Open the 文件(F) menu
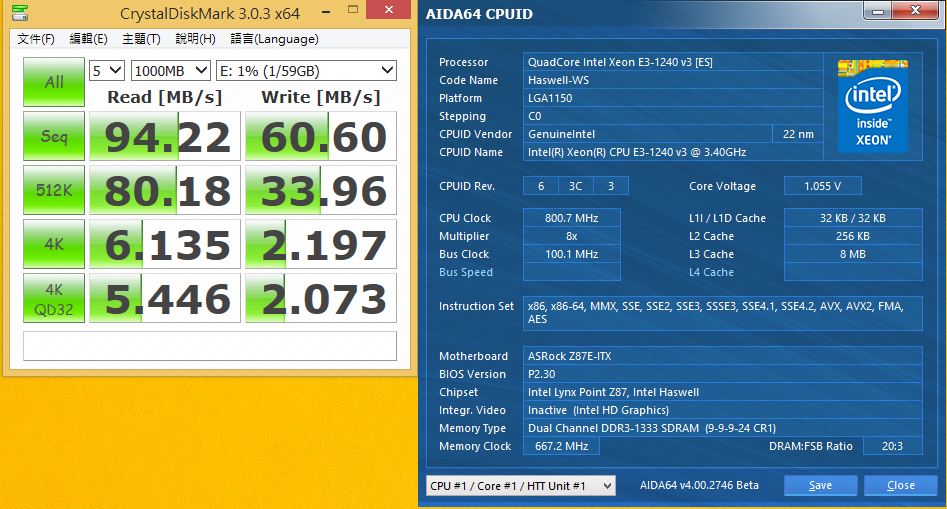 [x=36, y=39]
